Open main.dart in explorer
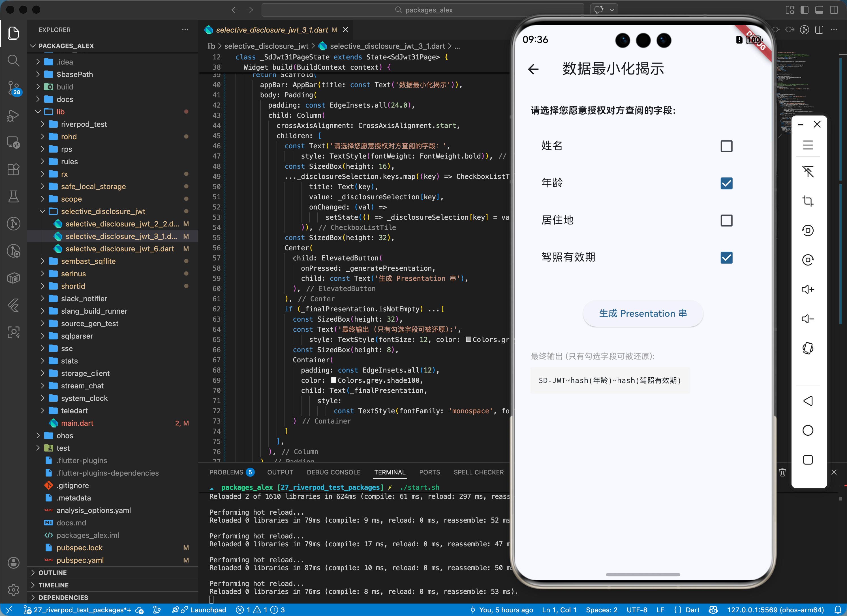The image size is (847, 616). (x=77, y=423)
